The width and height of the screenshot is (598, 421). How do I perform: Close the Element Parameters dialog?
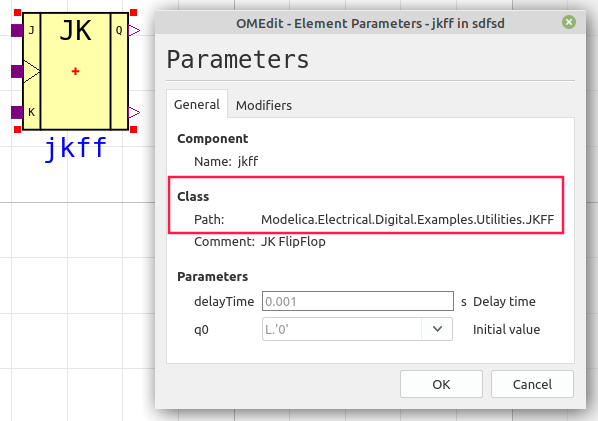point(569,22)
